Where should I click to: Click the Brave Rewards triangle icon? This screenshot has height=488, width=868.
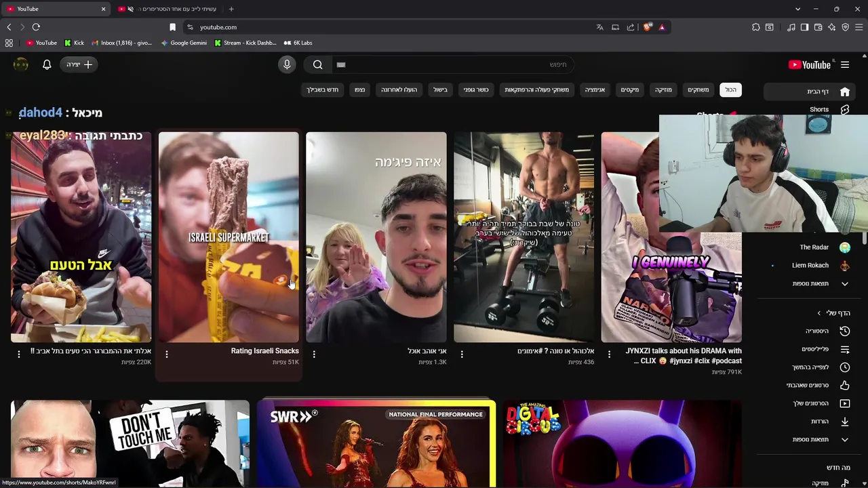662,27
